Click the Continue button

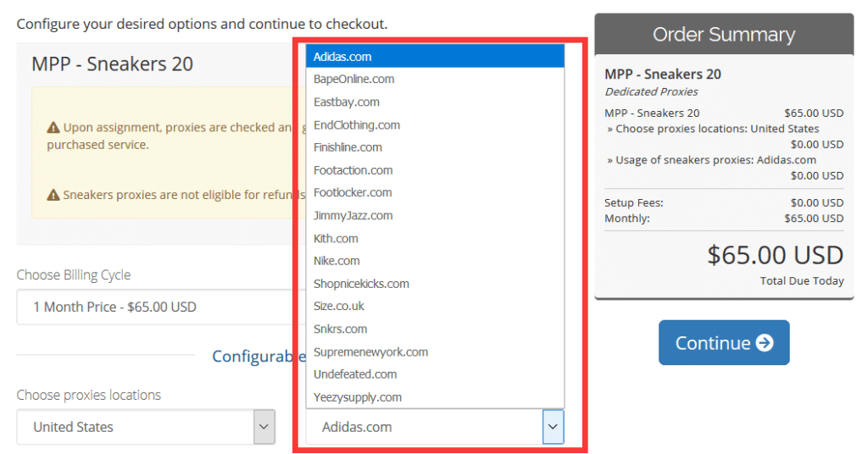[x=724, y=342]
